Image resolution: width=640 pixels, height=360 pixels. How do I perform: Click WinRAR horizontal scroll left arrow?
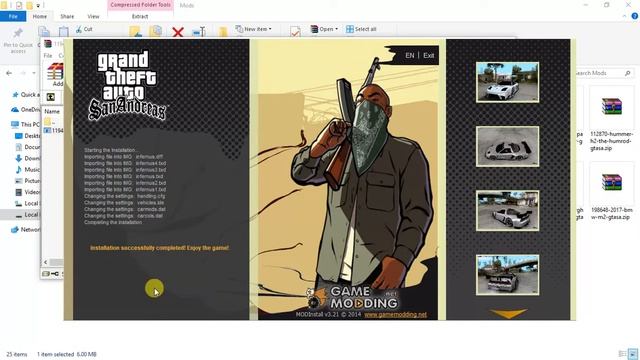(x=45, y=262)
